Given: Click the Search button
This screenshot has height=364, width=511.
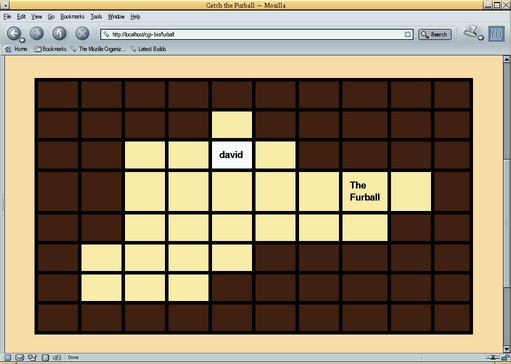Looking at the screenshot, I should click(x=435, y=34).
